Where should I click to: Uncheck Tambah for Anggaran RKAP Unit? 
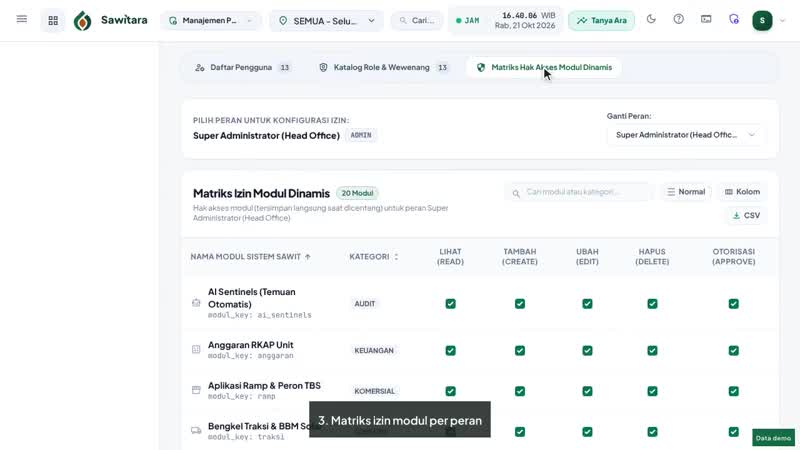(x=520, y=351)
